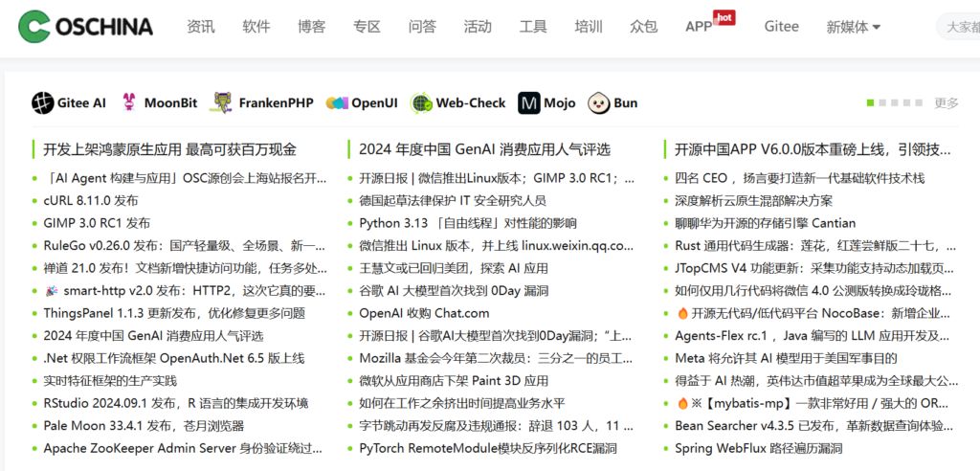Open headline 2024 年度中国 GenAI 消费应用人气评选
Image resolution: width=980 pixels, height=471 pixels.
484,149
